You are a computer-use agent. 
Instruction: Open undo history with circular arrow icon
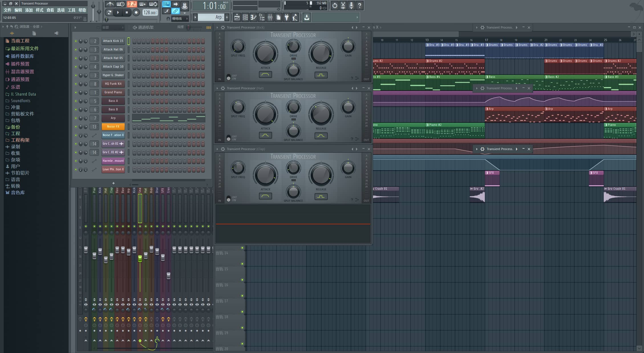pyautogui.click(x=335, y=5)
